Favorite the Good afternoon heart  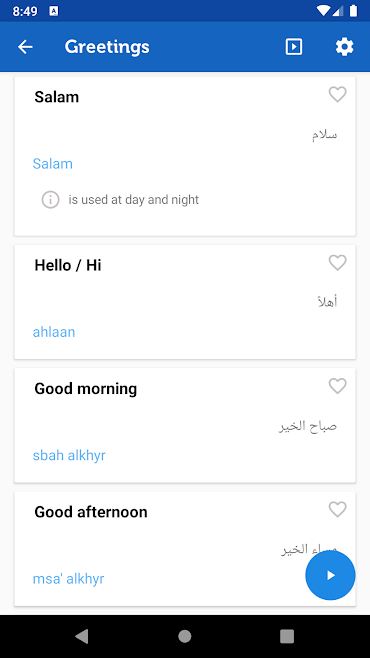click(337, 509)
